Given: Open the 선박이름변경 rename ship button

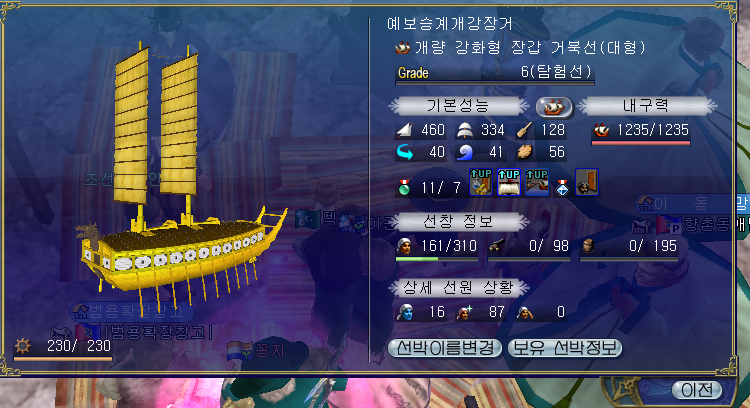Looking at the screenshot, I should 445,348.
